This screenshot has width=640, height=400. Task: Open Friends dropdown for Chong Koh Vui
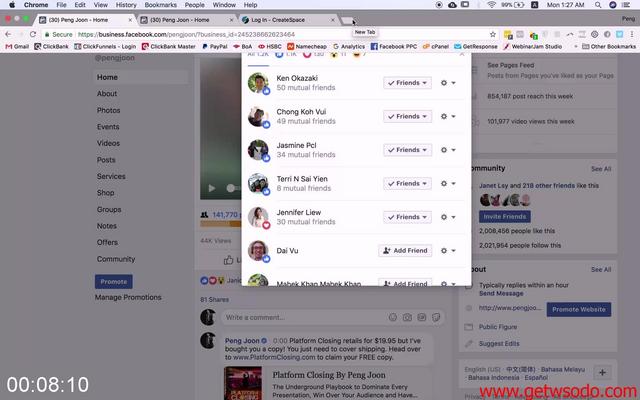pos(407,116)
